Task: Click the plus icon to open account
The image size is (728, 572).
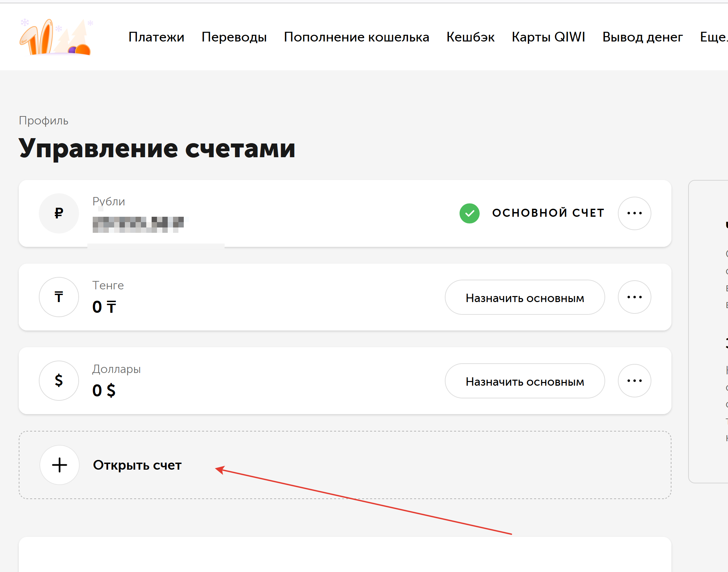Action: 60,465
